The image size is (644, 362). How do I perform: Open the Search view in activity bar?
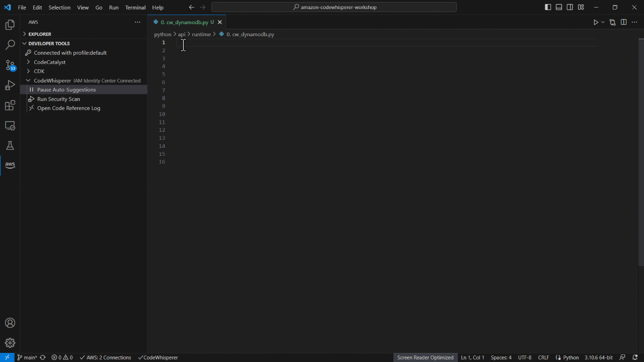[10, 44]
